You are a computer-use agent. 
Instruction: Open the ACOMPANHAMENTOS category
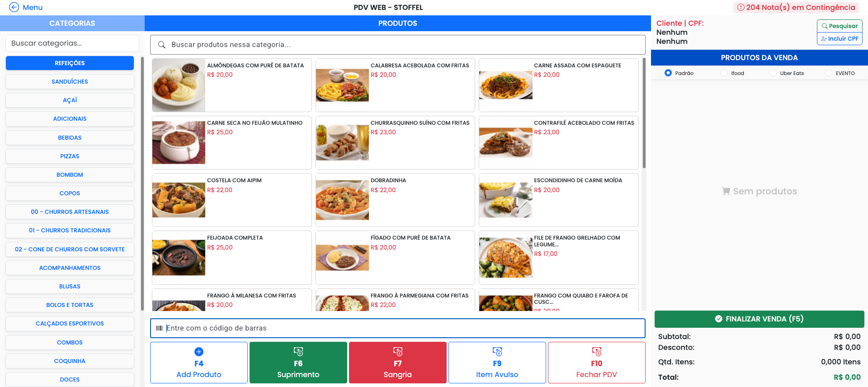[x=70, y=268]
